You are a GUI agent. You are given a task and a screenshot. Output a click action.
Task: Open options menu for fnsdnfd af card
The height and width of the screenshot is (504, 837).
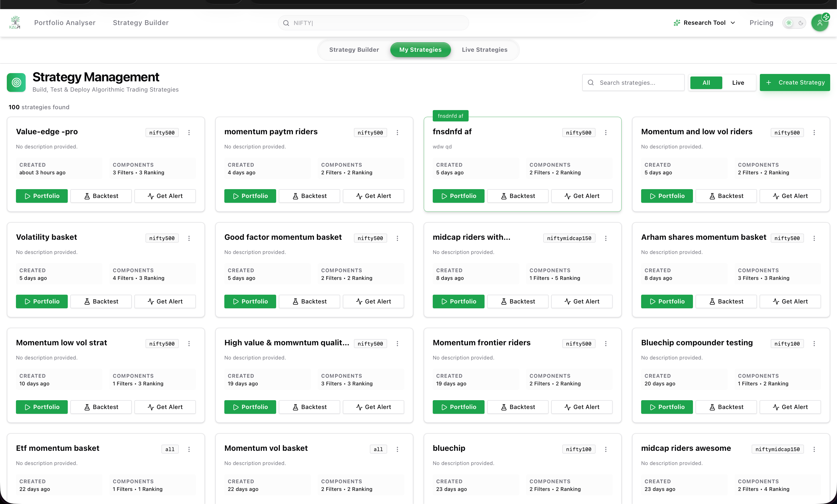tap(606, 132)
